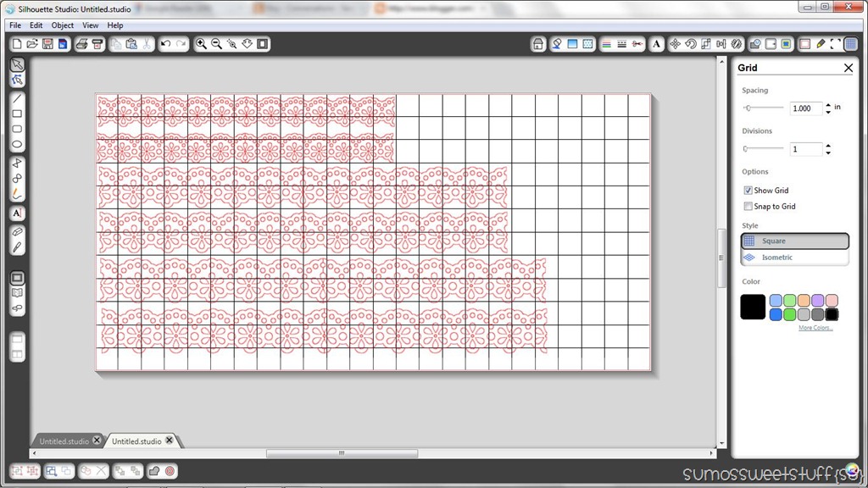This screenshot has height=488, width=868.
Task: Click the Zoom In magnifier icon
Action: coord(201,44)
